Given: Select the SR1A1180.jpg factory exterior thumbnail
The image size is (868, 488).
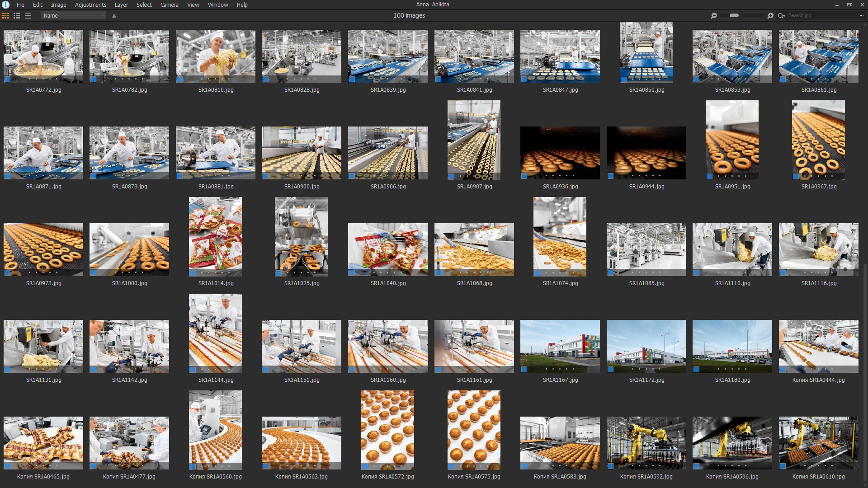Looking at the screenshot, I should pyautogui.click(x=732, y=346).
